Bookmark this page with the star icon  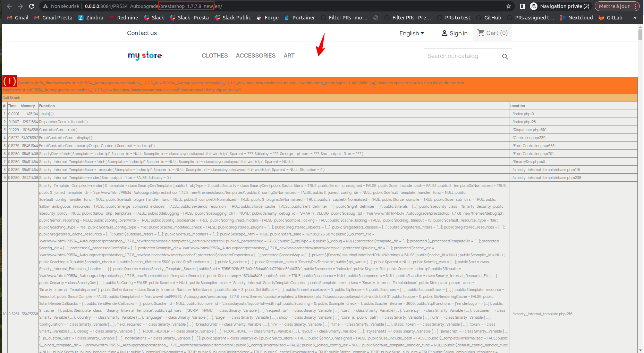pyautogui.click(x=509, y=6)
